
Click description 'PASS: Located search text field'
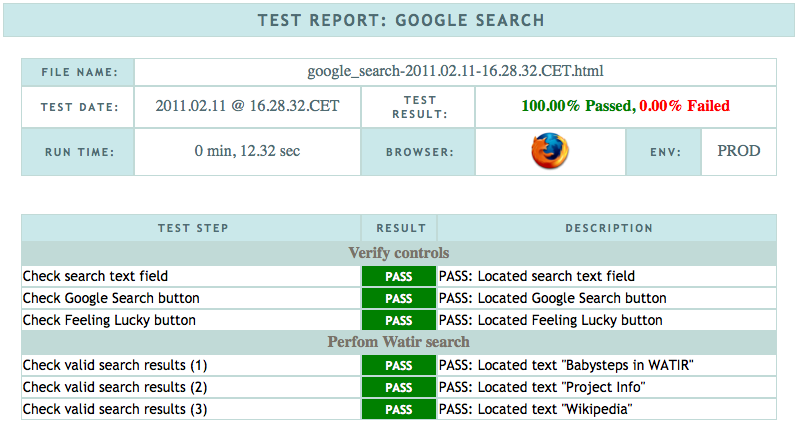537,276
